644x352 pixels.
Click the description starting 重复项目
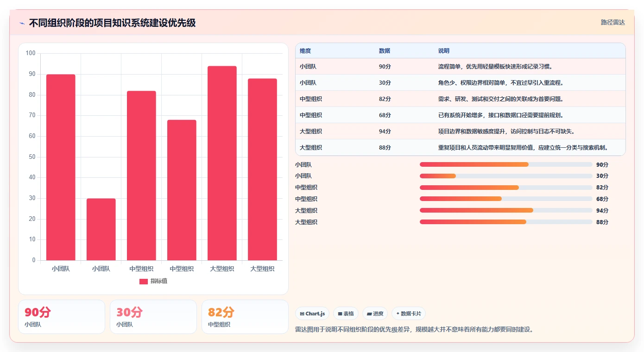[x=523, y=148]
